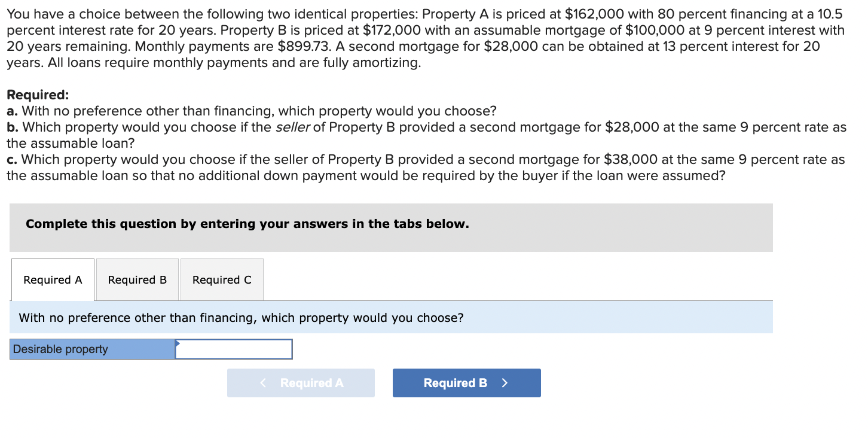Click the grayed-out Required A back button

pyautogui.click(x=301, y=383)
